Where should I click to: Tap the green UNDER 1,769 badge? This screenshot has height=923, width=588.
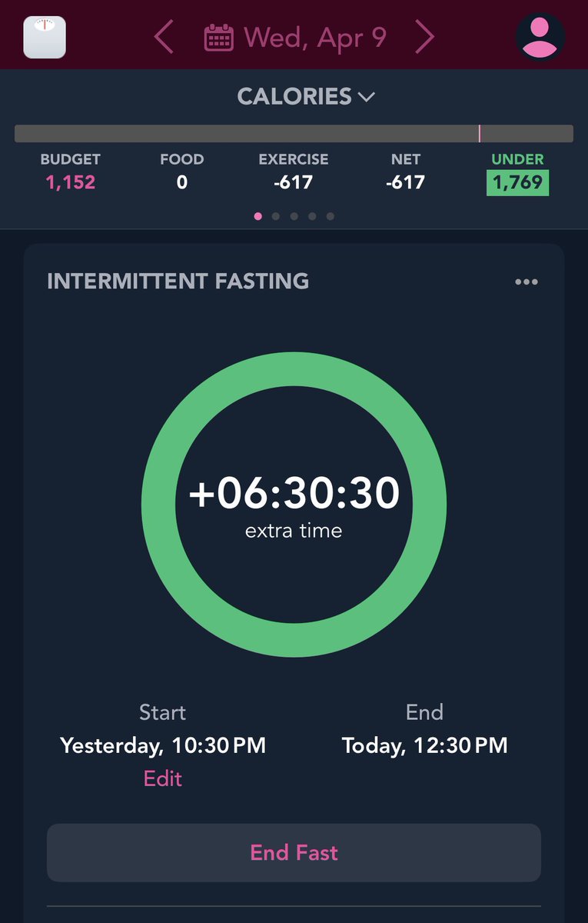point(517,182)
